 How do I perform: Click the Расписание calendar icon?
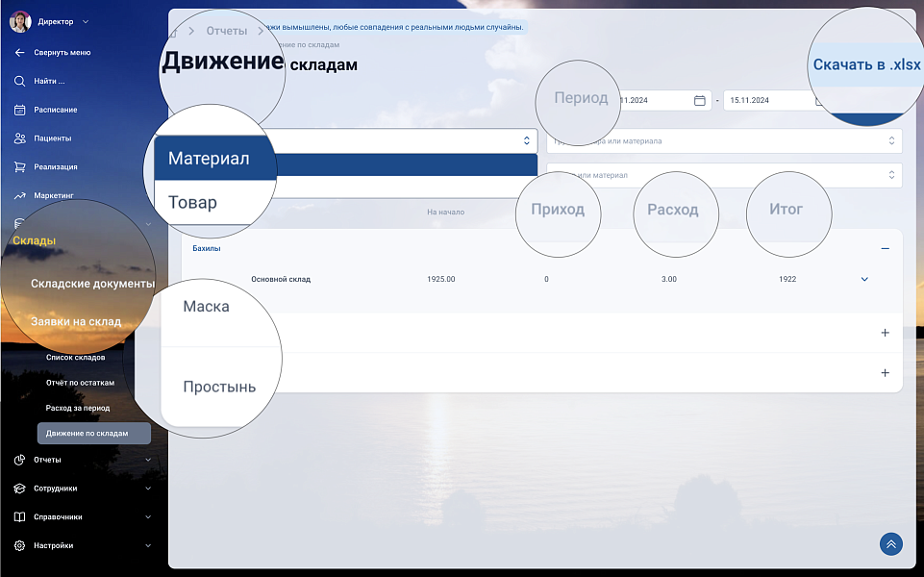pos(19,110)
